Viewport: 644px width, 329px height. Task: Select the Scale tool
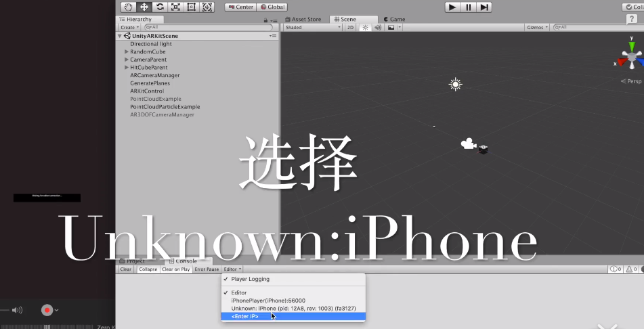point(176,7)
